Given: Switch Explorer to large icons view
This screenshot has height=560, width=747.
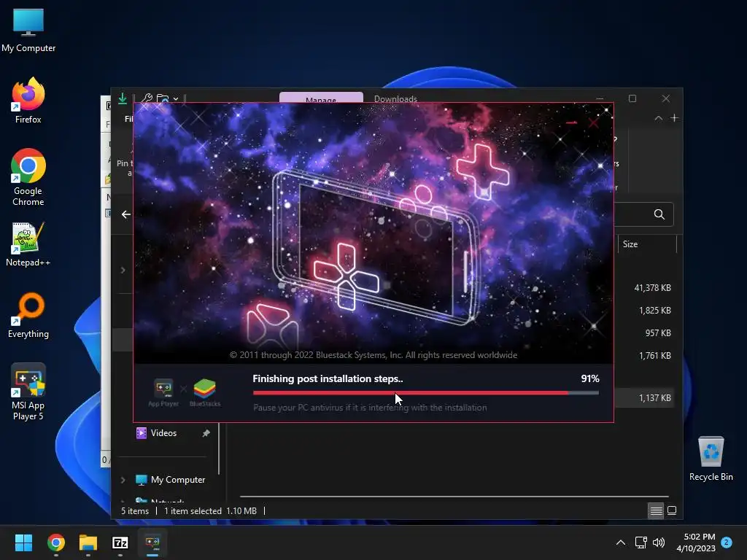Looking at the screenshot, I should [x=672, y=510].
